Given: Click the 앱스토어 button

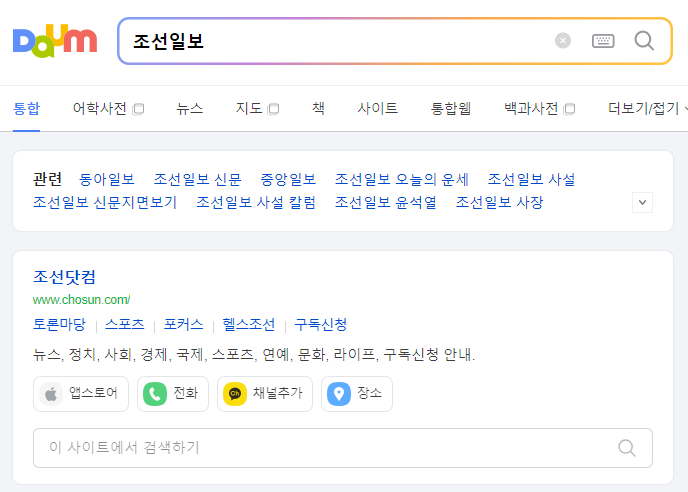Looking at the screenshot, I should [81, 394].
